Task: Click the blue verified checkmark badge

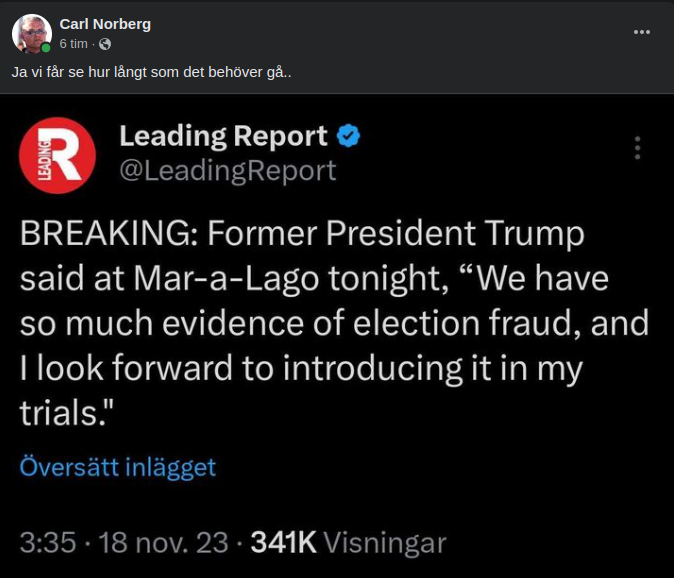Action: 347,136
